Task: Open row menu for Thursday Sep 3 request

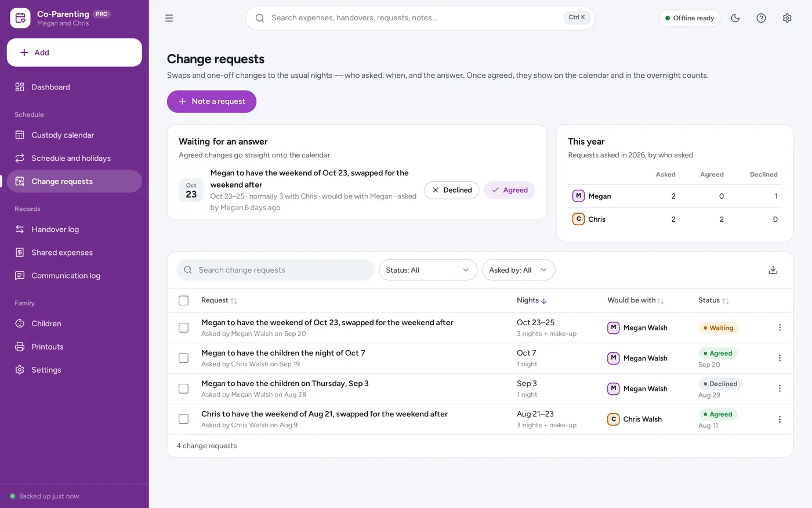Action: [x=780, y=388]
